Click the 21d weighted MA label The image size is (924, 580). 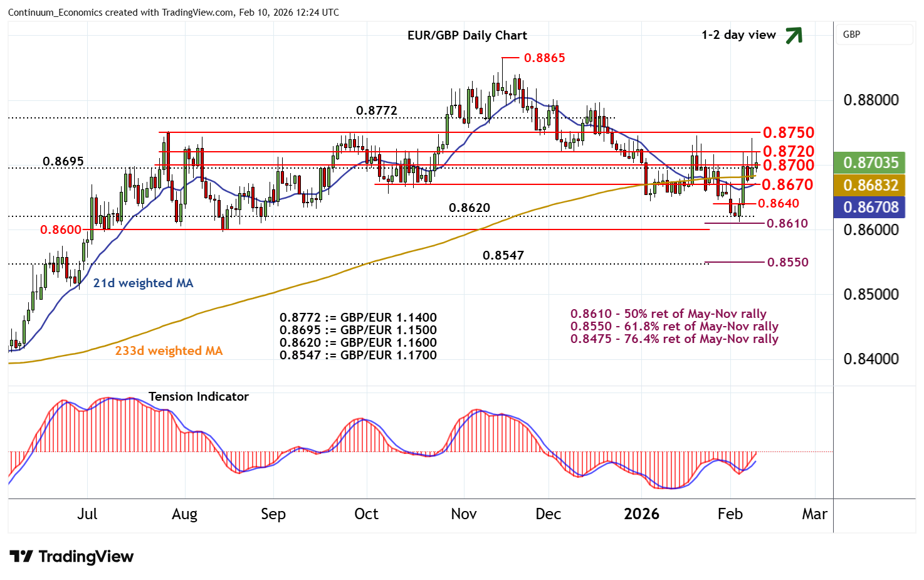pyautogui.click(x=143, y=283)
